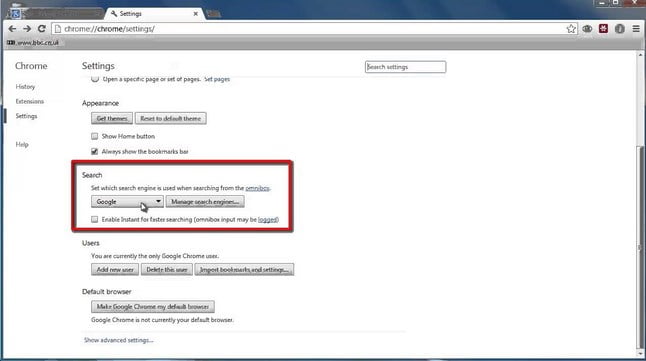
Task: Click the browser forward arrow
Action: point(27,29)
